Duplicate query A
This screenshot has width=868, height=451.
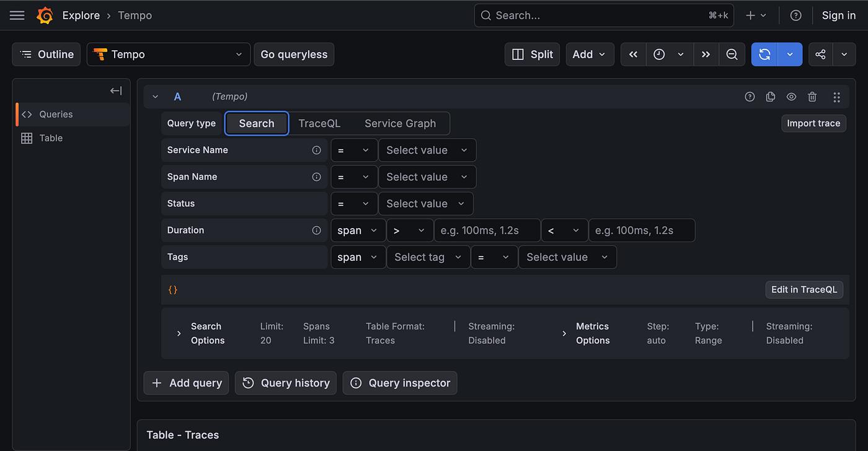[771, 97]
